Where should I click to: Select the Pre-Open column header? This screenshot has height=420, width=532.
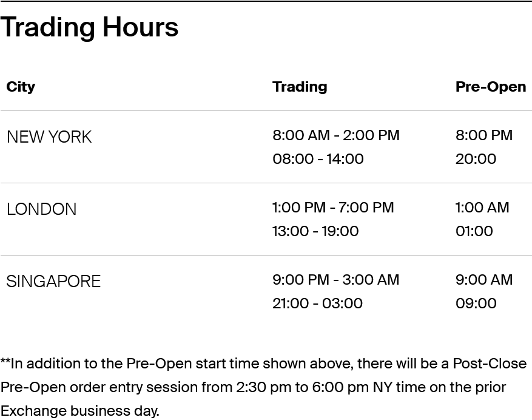pyautogui.click(x=490, y=87)
